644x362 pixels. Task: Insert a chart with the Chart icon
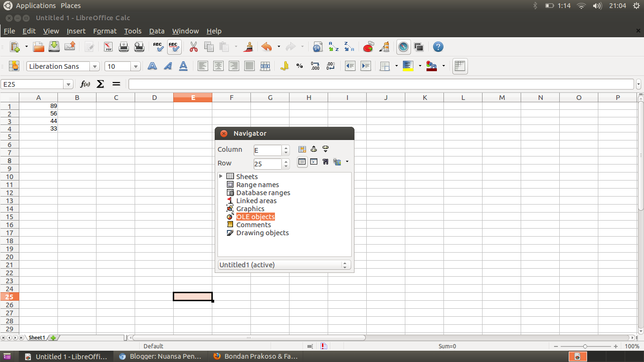369,47
